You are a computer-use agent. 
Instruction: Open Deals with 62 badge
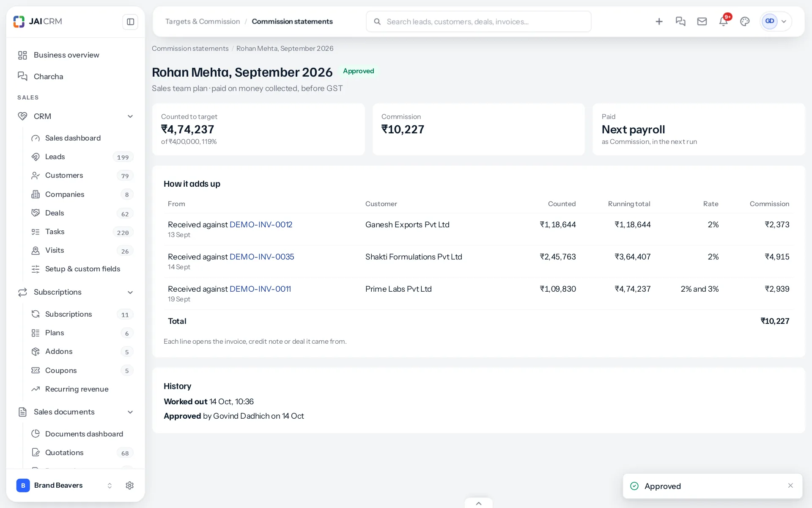coord(82,213)
